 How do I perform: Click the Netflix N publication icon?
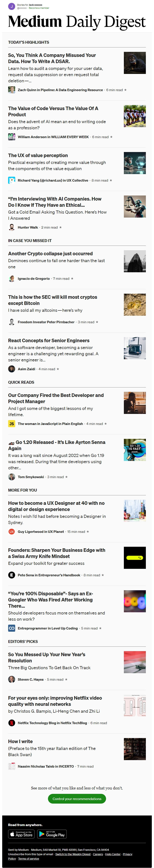click(12, 723)
